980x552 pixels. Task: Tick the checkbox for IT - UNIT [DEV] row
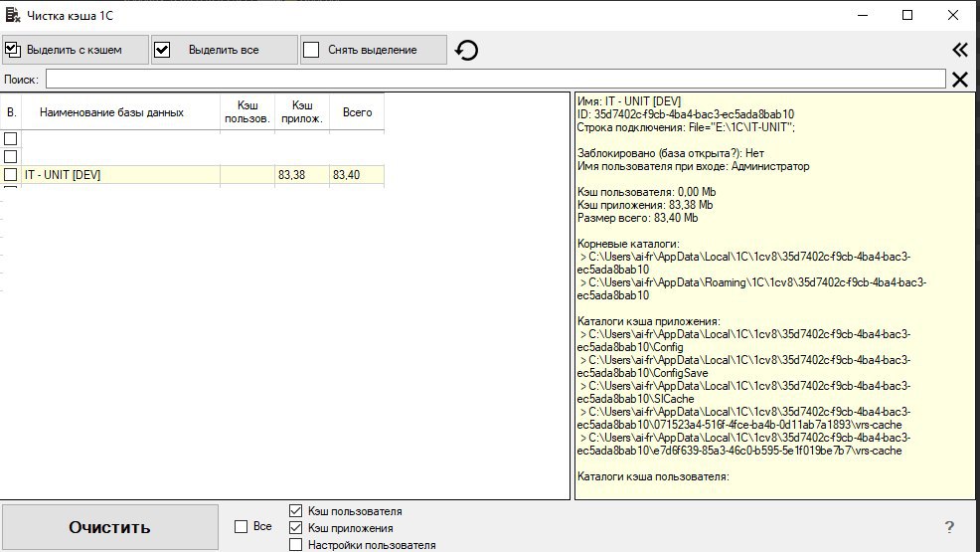(x=11, y=174)
